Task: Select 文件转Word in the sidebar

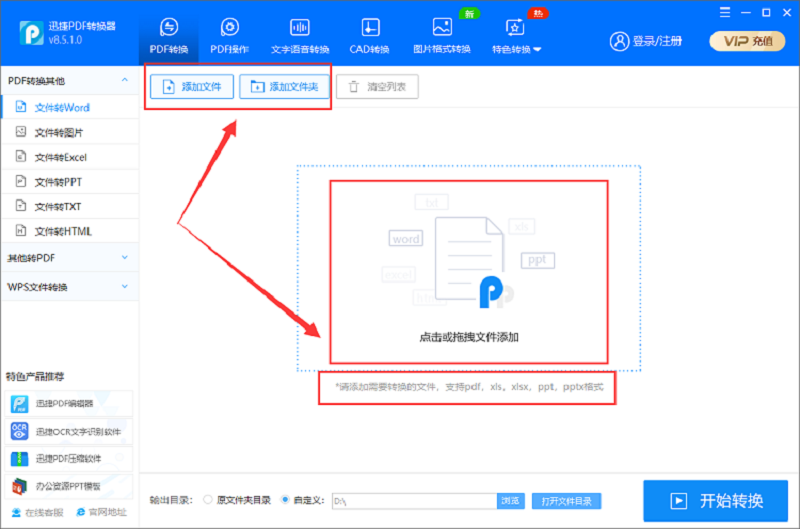Action: coord(70,107)
